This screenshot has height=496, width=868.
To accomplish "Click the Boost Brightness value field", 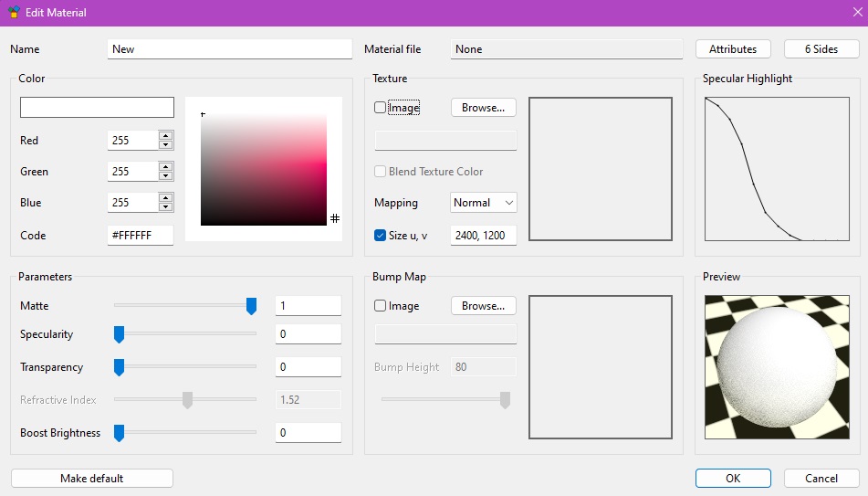I will pyautogui.click(x=309, y=433).
